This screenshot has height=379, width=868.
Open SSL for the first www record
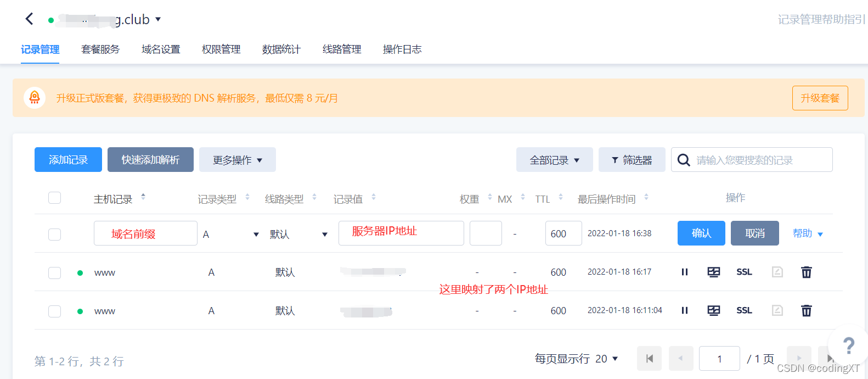tap(744, 272)
